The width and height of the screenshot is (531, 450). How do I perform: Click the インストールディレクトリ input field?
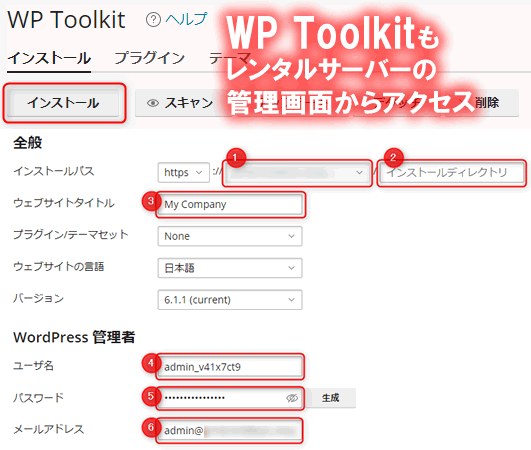451,173
